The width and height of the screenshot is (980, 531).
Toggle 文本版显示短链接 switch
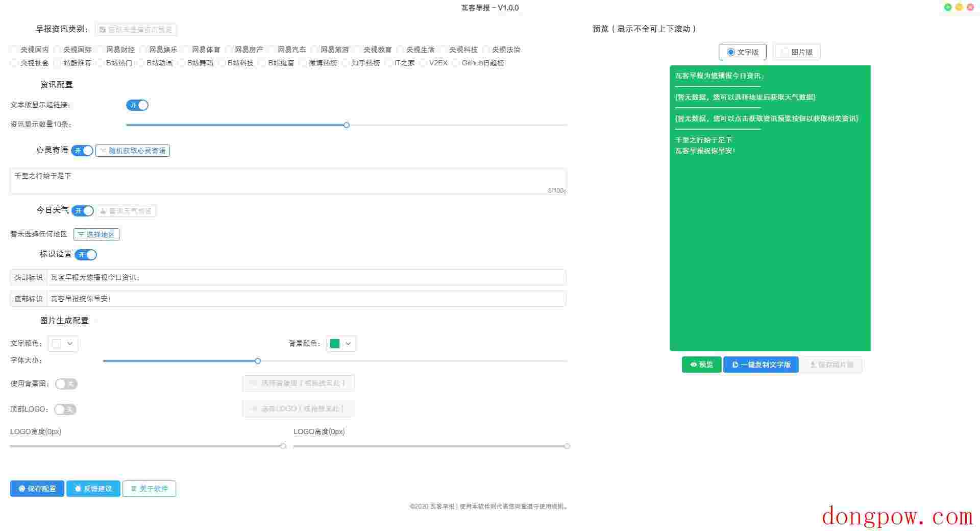137,105
